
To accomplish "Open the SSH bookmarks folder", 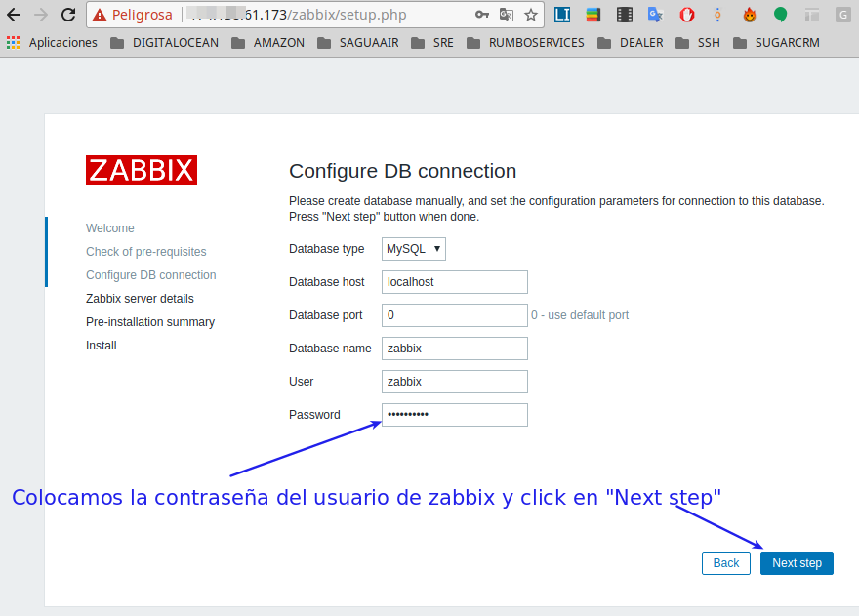I will point(698,43).
